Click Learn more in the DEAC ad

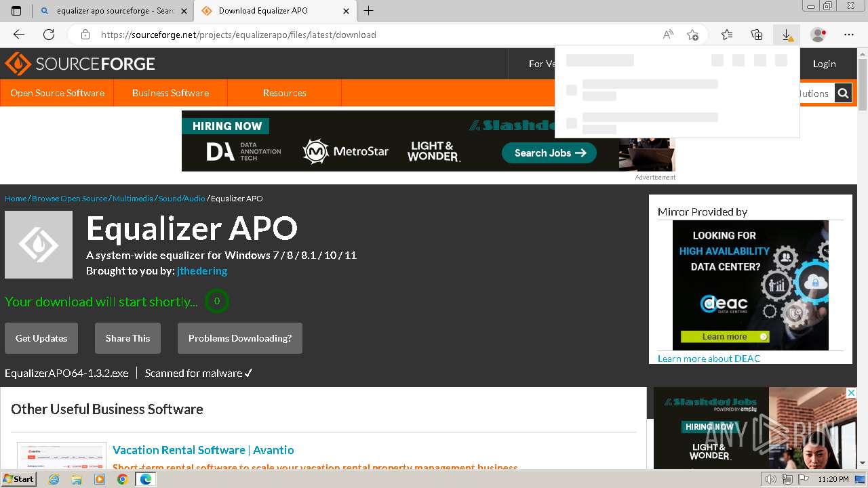click(x=725, y=336)
